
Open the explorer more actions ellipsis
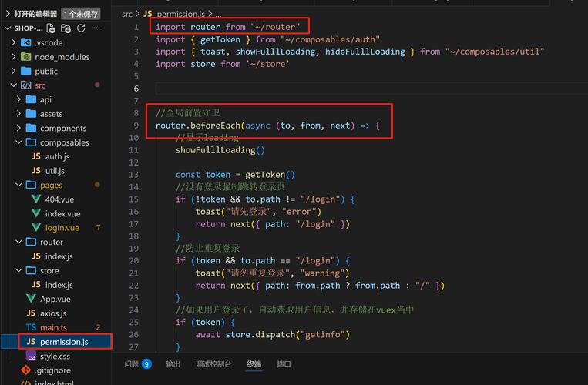point(99,28)
